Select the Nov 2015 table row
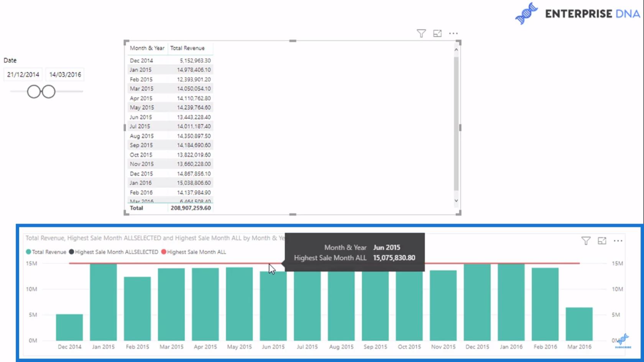 (170, 164)
